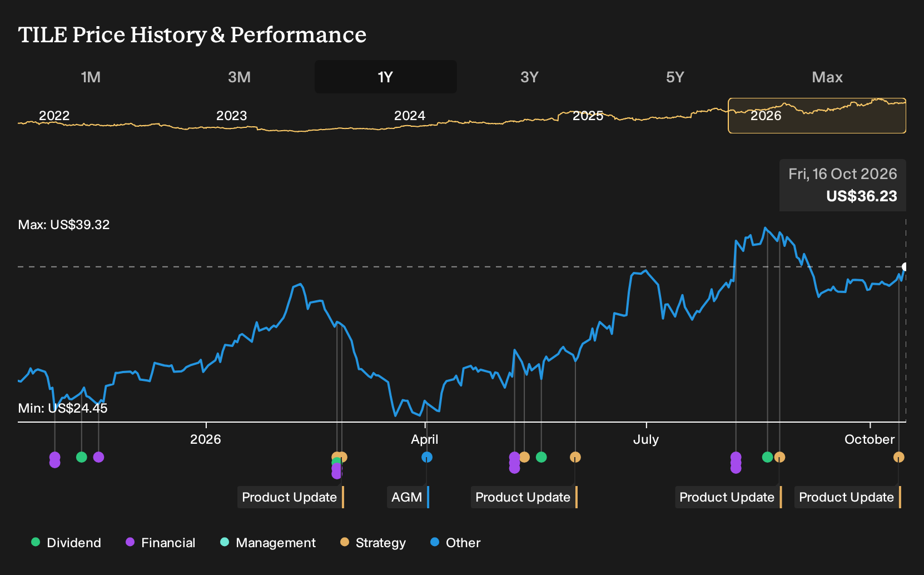Open the Product Update label between July and October
Screen dimensions: 924x575
point(728,497)
